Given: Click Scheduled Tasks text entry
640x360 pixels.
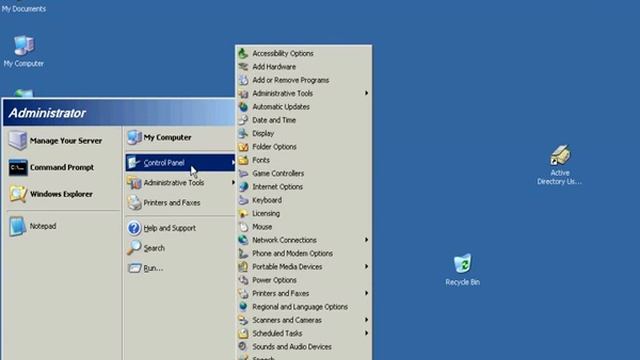Looking at the screenshot, I should pyautogui.click(x=277, y=333).
